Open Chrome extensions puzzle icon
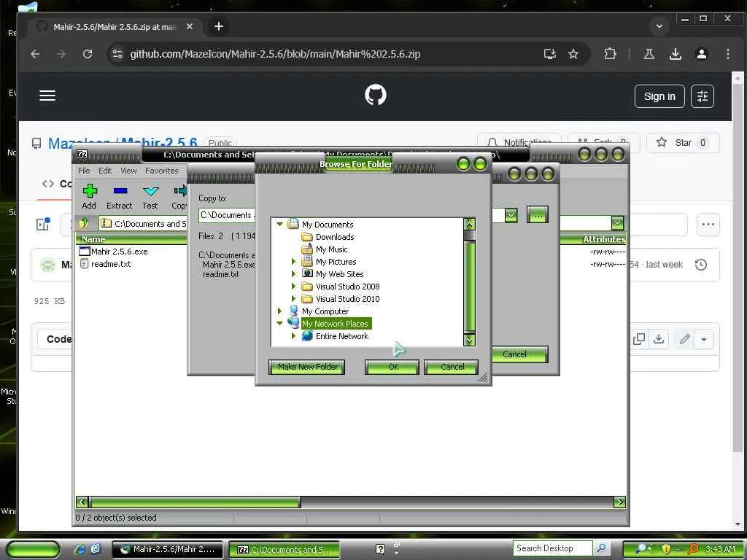747x560 pixels. coord(610,54)
